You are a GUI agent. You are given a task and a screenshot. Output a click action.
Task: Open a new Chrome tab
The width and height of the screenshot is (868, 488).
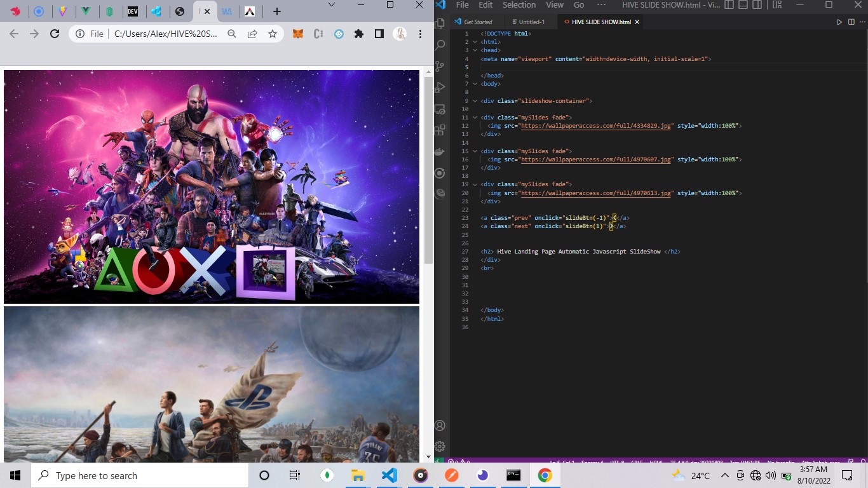[x=276, y=11]
